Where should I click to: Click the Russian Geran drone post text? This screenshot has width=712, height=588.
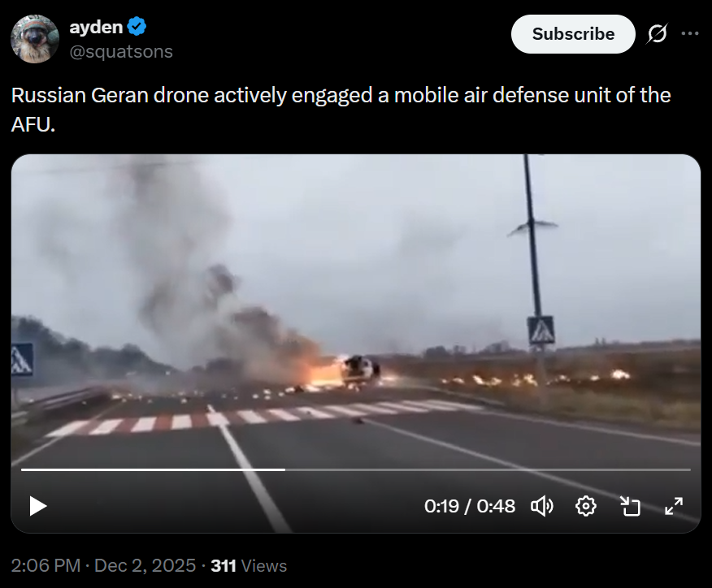341,110
